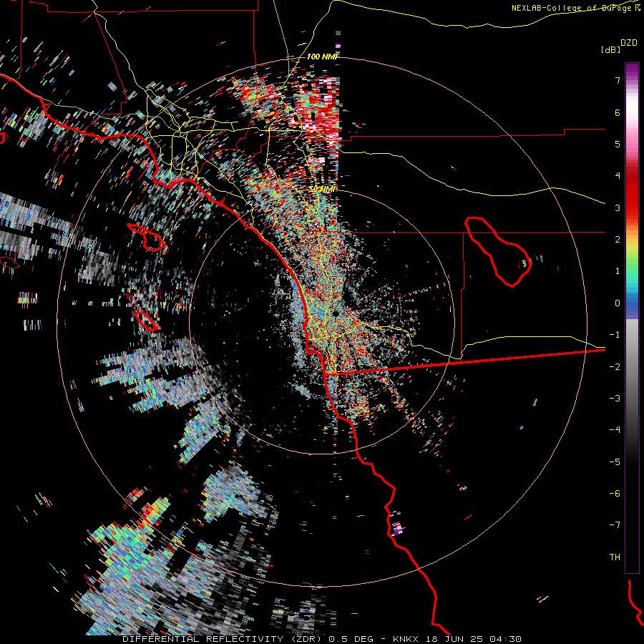Click DIFFERENTIAL REFLECTIVITY caption text

click(x=203, y=639)
